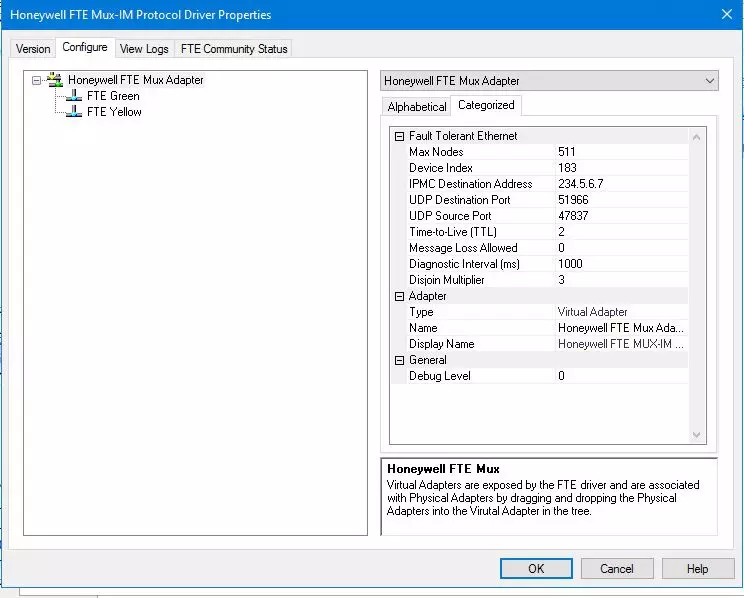The image size is (744, 598).
Task: Edit the Disjoin Multiplier value
Action: 622,280
